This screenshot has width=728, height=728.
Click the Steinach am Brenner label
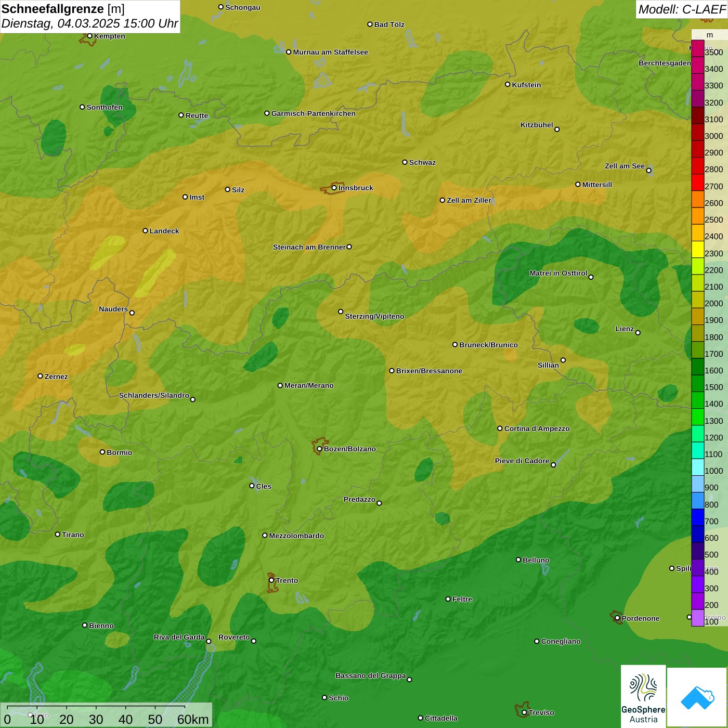tap(309, 247)
